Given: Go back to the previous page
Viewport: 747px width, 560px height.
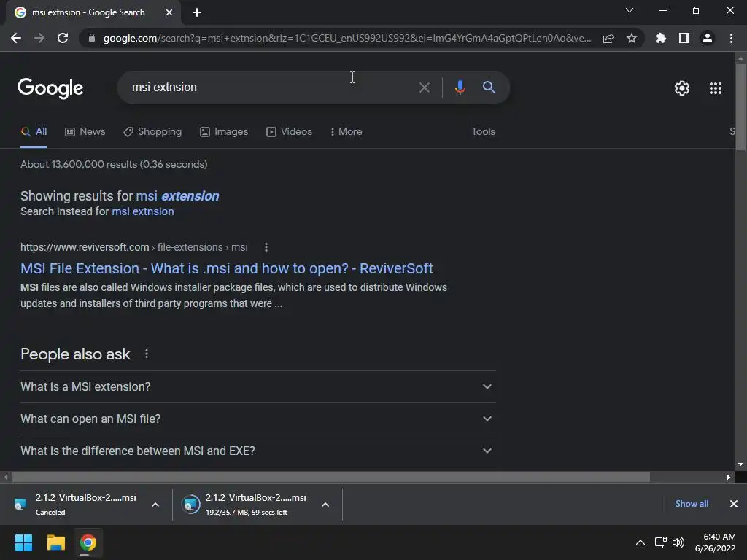Looking at the screenshot, I should point(16,38).
